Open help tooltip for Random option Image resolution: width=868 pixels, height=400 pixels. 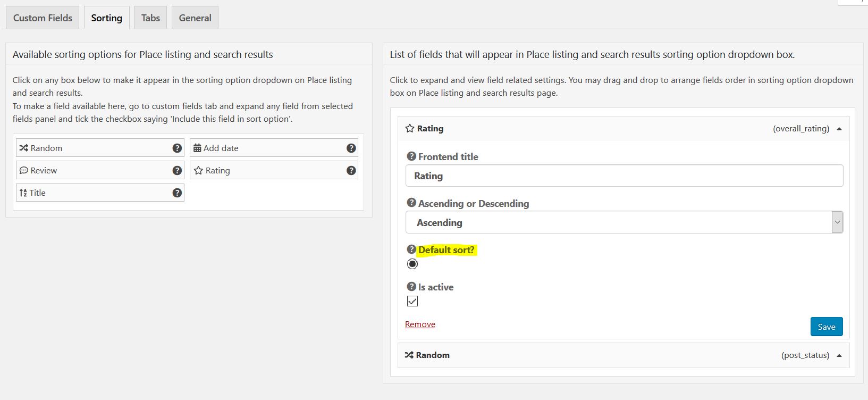point(177,148)
